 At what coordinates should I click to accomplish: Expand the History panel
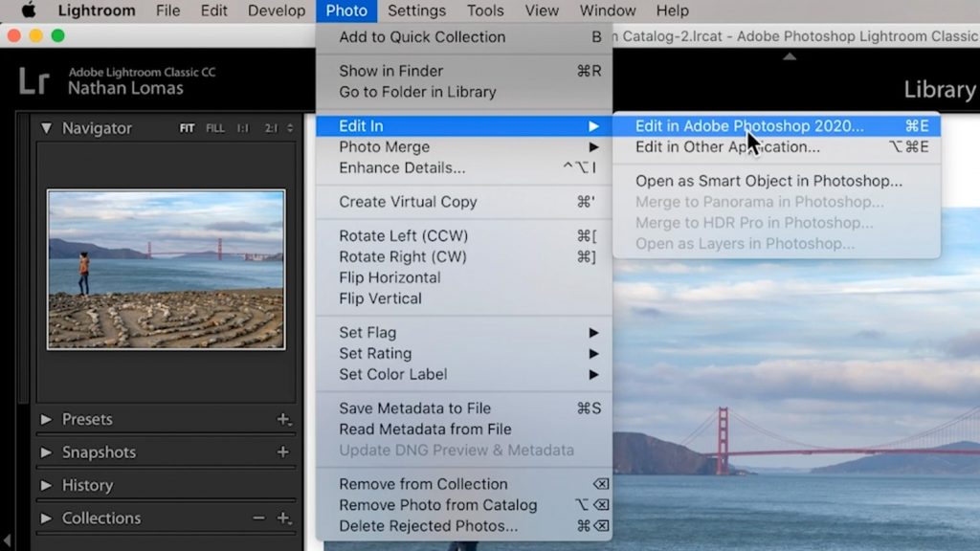click(46, 485)
